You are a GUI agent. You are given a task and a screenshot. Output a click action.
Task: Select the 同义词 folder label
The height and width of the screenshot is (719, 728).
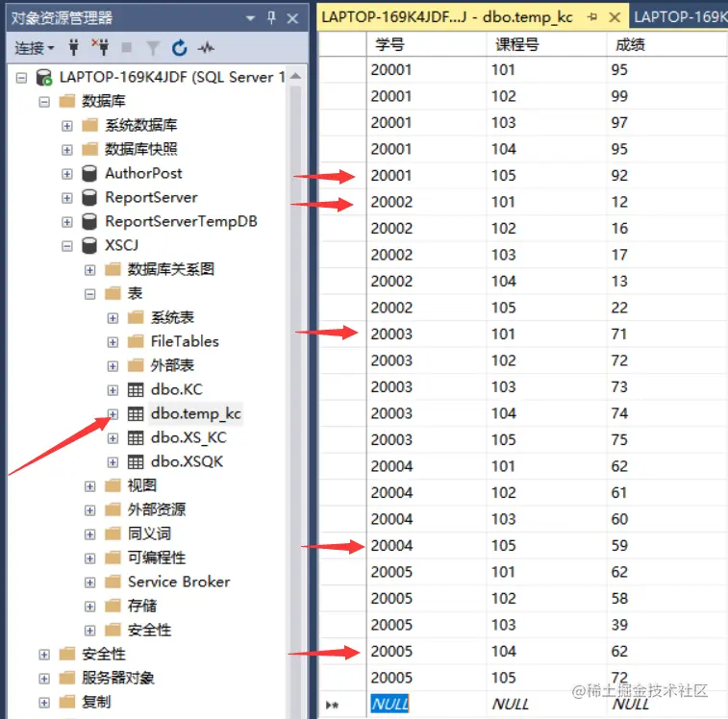pos(149,533)
